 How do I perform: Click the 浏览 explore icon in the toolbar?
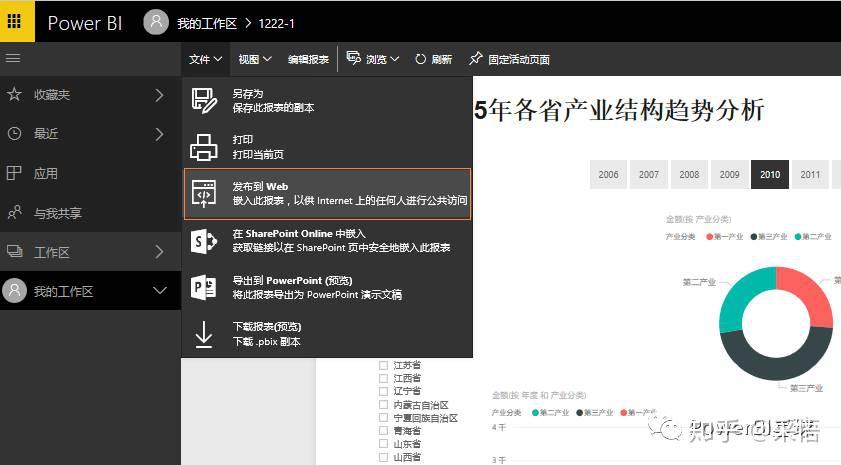click(353, 58)
